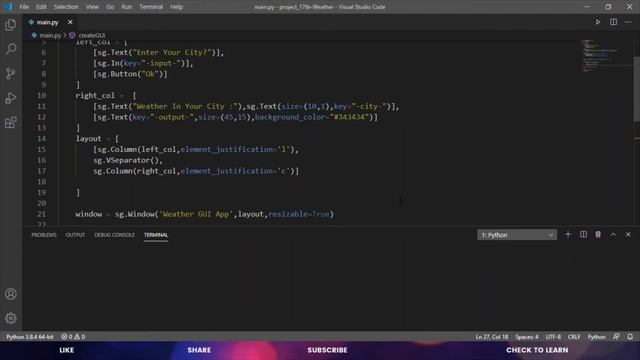The width and height of the screenshot is (640, 360).
Task: Change encoding via 'UTF-8'
Action: tap(553, 337)
